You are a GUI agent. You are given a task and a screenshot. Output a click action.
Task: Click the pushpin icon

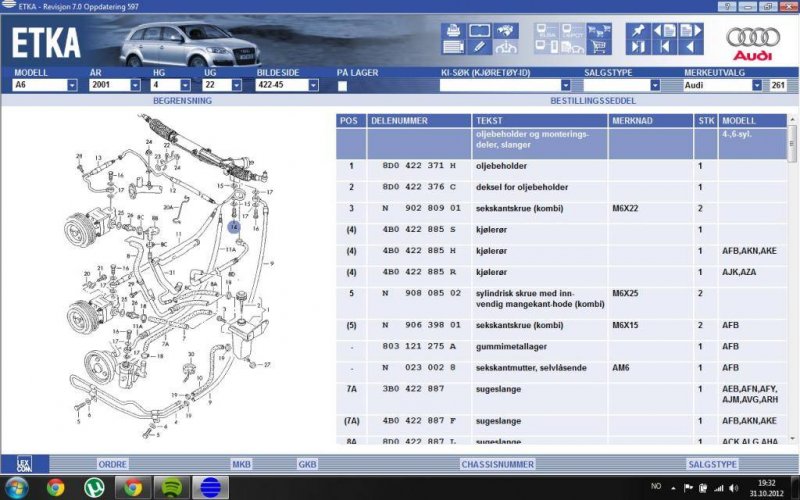coord(637,30)
